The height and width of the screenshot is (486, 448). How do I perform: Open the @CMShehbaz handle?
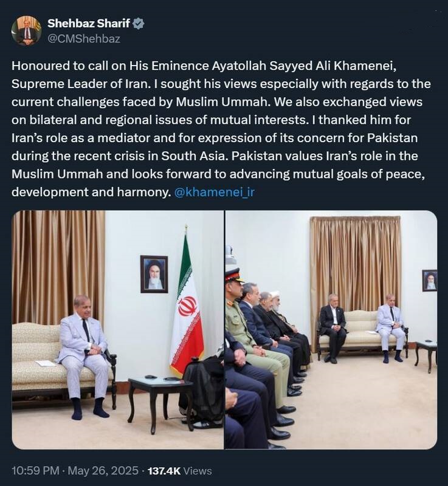[84, 39]
